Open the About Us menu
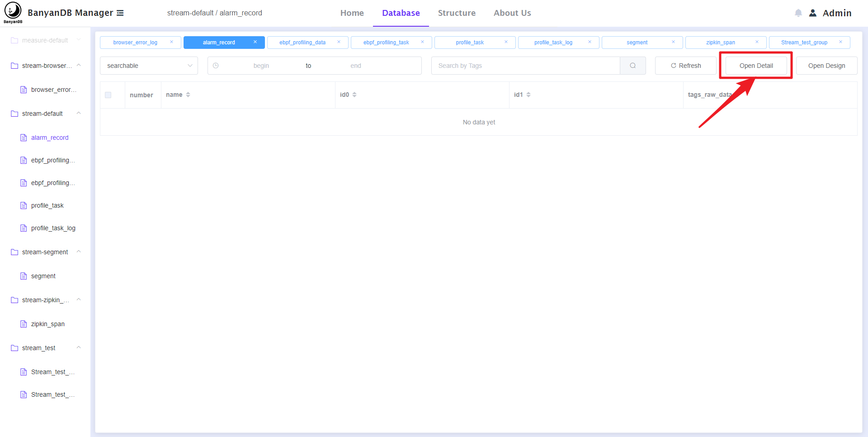Image resolution: width=868 pixels, height=437 pixels. tap(512, 13)
